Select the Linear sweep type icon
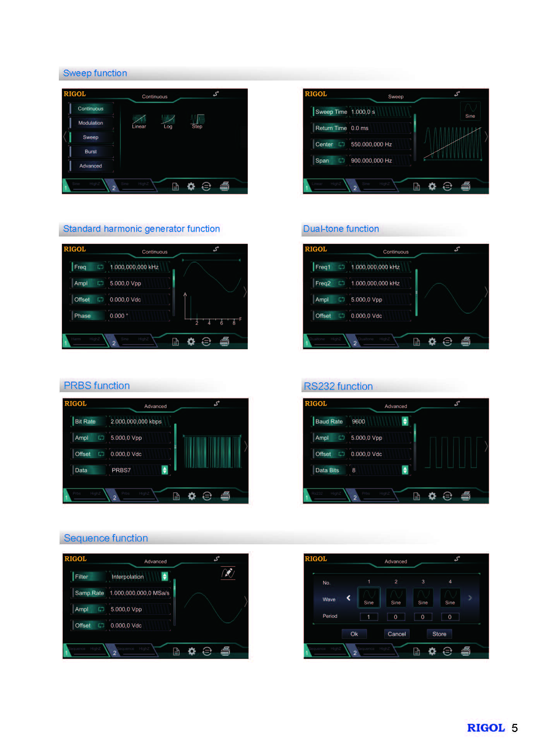 tap(139, 120)
